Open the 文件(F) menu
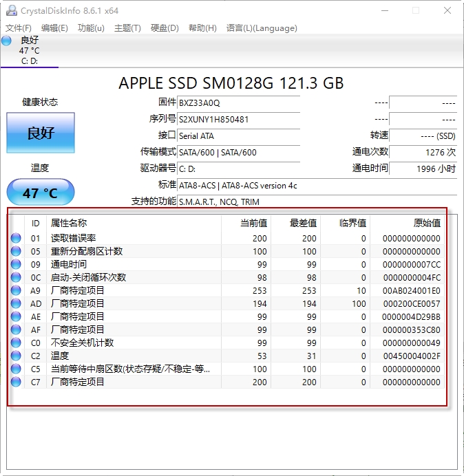The width and height of the screenshot is (464, 476). pos(19,28)
